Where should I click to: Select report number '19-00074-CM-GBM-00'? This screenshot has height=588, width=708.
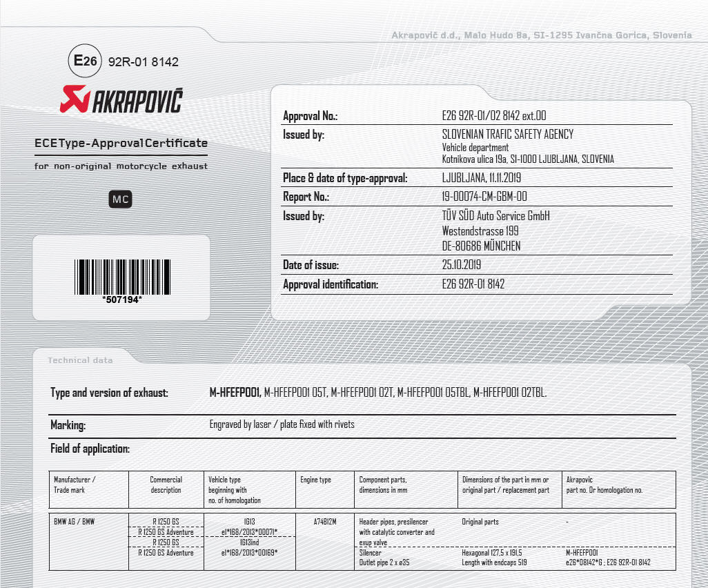484,197
